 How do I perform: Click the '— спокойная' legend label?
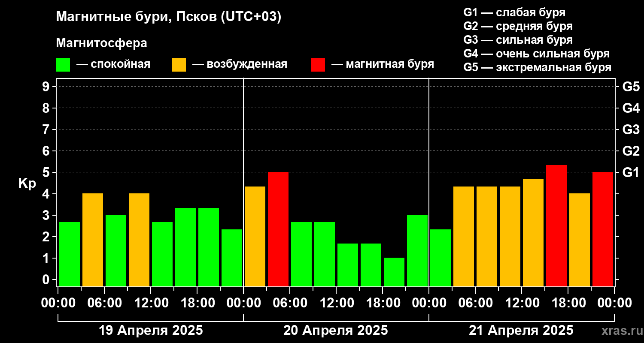tap(113, 65)
